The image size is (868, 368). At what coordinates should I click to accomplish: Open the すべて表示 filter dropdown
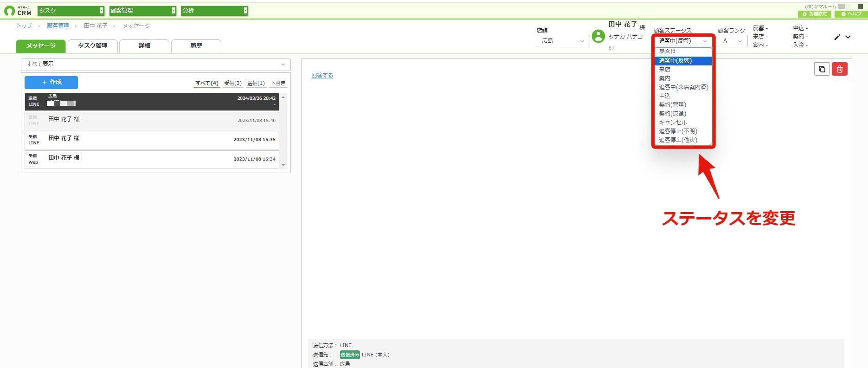(x=156, y=65)
